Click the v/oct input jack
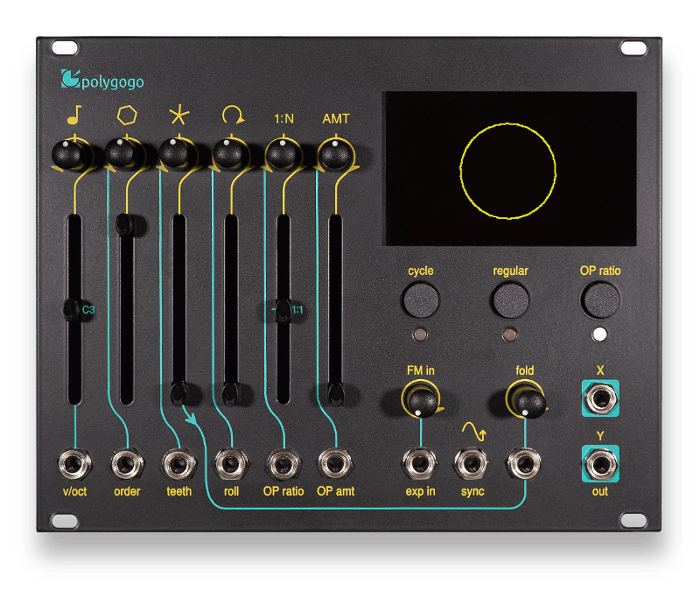The height and width of the screenshot is (591, 700). (x=75, y=464)
